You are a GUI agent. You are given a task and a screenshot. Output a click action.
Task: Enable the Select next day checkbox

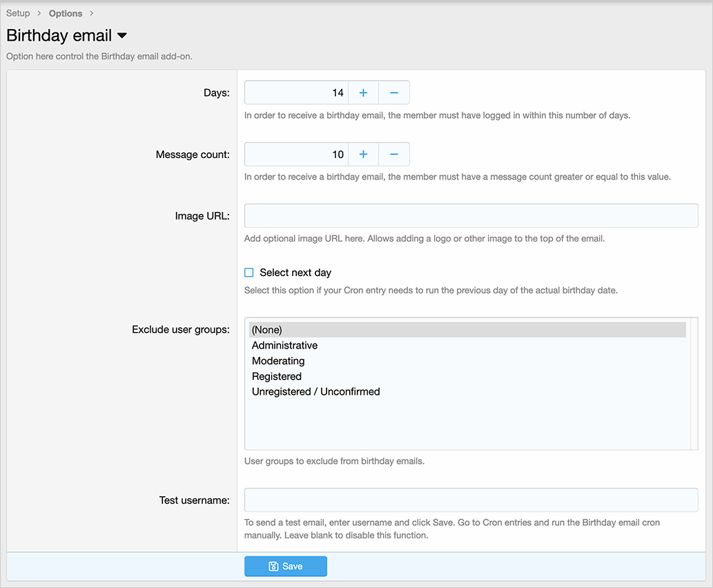pyautogui.click(x=249, y=273)
